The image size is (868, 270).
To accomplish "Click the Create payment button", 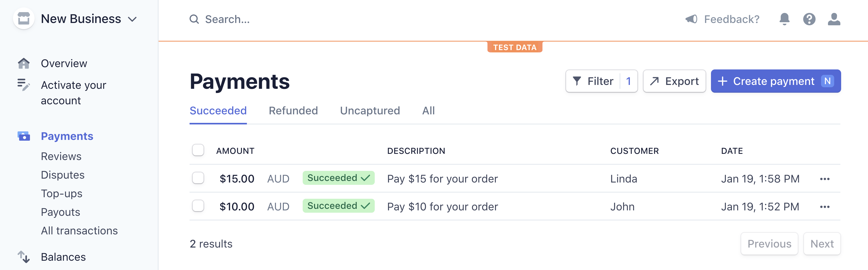I will pyautogui.click(x=776, y=81).
